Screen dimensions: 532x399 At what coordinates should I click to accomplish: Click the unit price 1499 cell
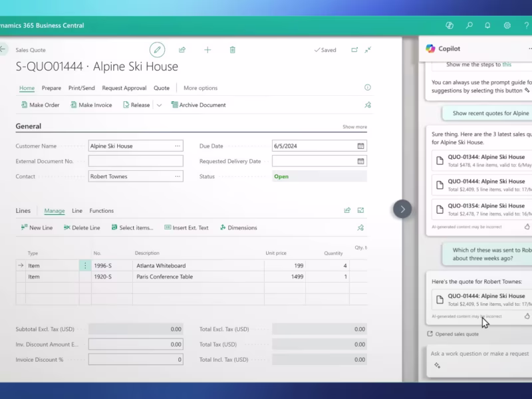point(285,277)
